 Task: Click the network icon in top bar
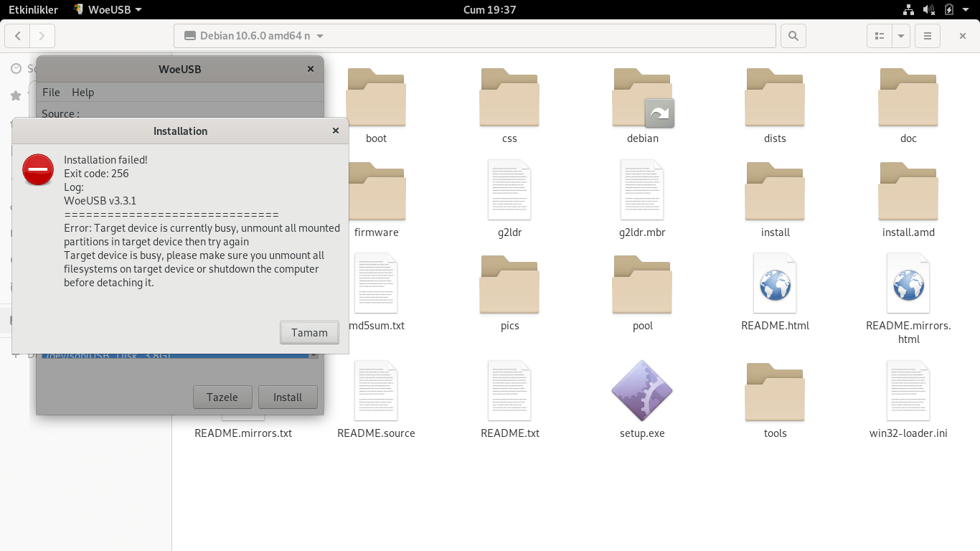coord(908,9)
